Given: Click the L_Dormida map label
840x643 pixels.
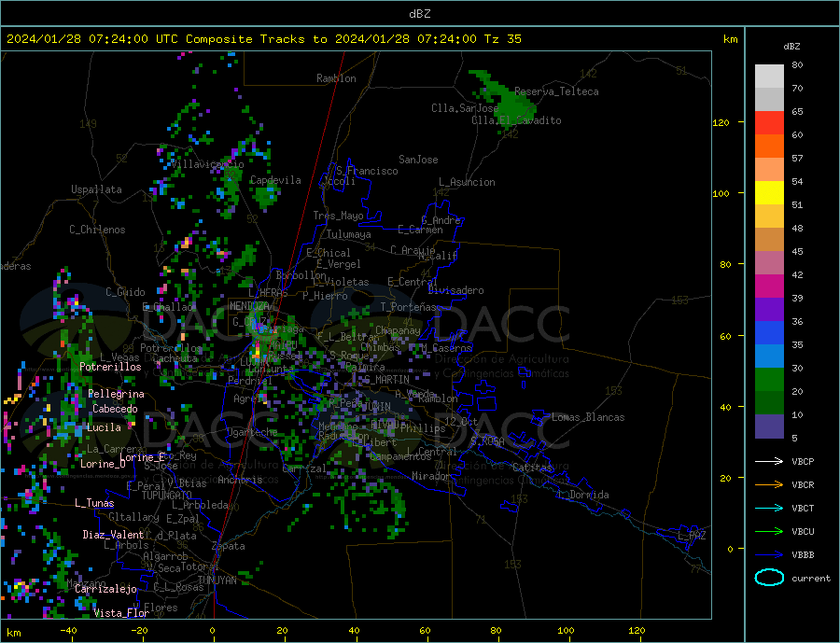Looking at the screenshot, I should point(582,495).
